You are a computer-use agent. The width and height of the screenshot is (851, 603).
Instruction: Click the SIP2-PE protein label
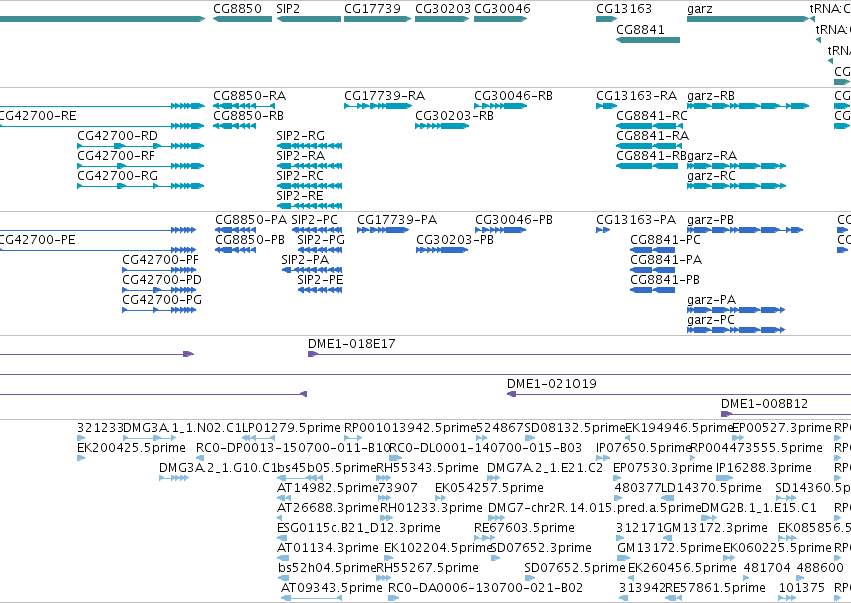pyautogui.click(x=320, y=280)
